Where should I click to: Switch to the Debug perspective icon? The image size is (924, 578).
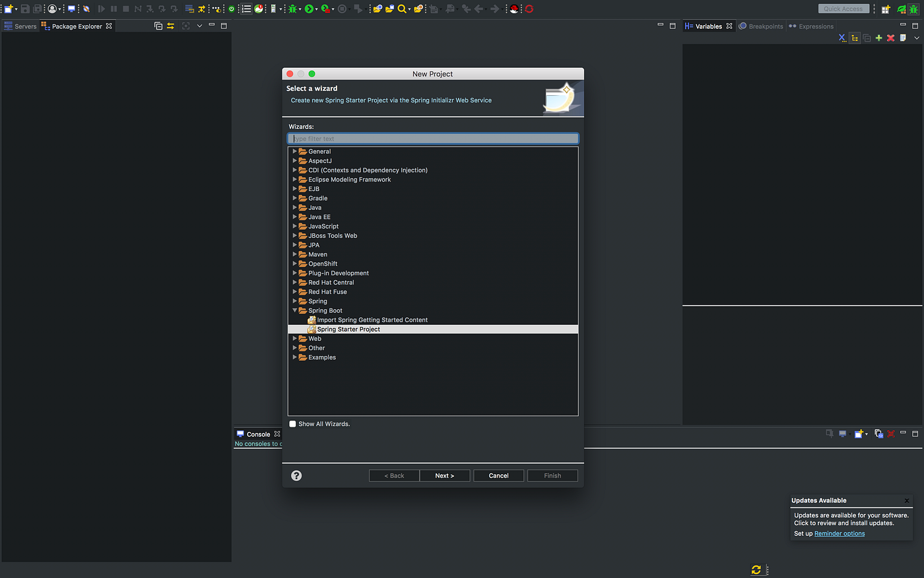[913, 9]
